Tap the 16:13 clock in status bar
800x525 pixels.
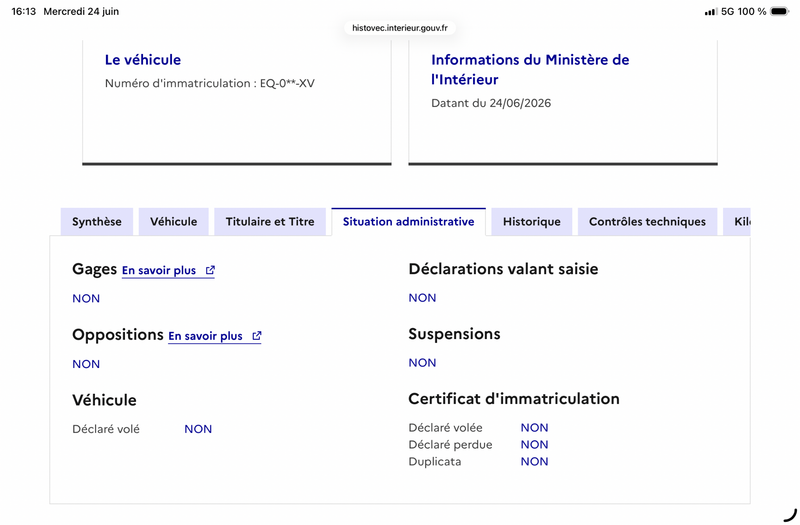tap(23, 11)
